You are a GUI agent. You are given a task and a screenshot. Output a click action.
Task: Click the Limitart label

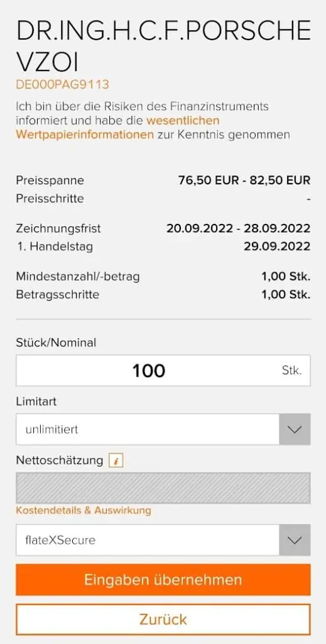tap(36, 401)
